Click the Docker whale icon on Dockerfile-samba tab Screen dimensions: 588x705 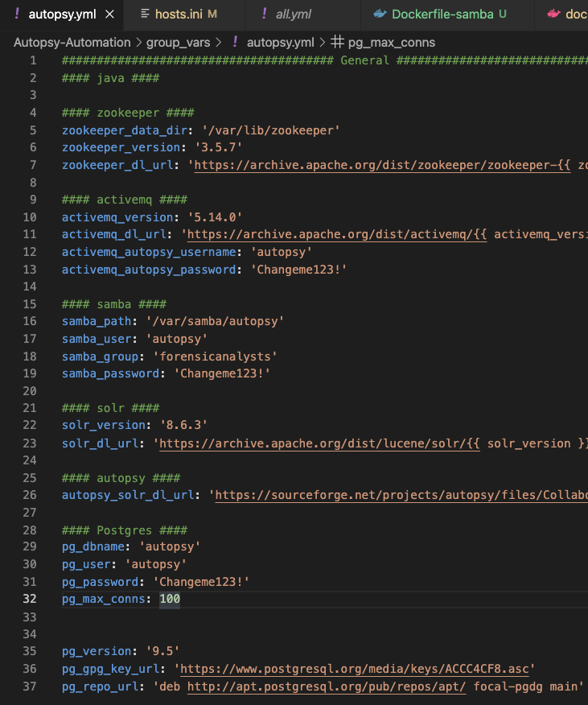tap(380, 14)
